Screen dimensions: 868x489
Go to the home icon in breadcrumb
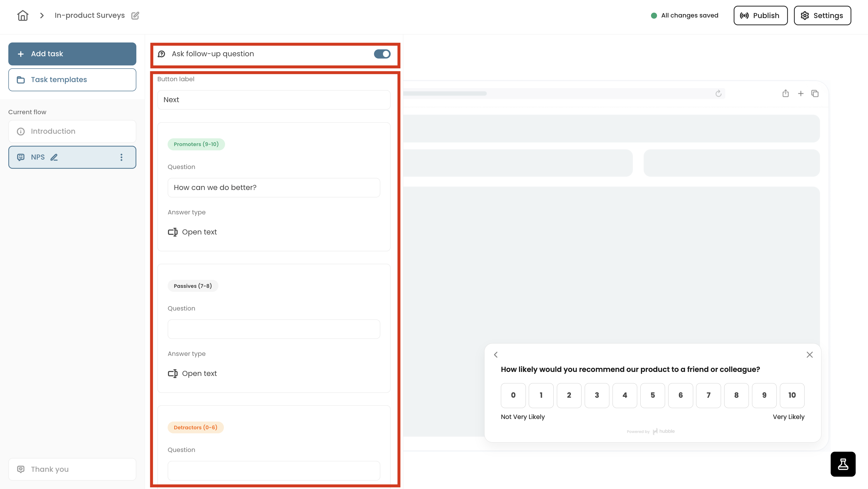(x=23, y=15)
